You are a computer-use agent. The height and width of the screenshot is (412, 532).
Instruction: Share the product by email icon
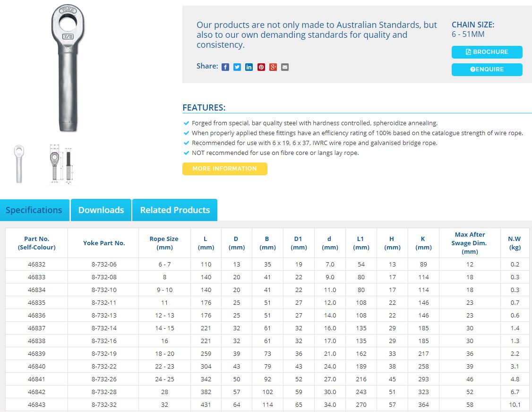click(x=285, y=67)
